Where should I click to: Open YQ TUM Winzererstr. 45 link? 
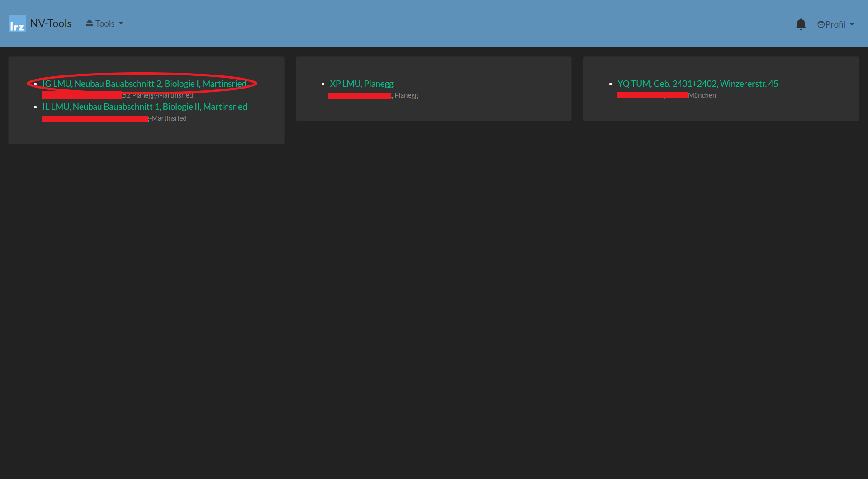coord(697,84)
